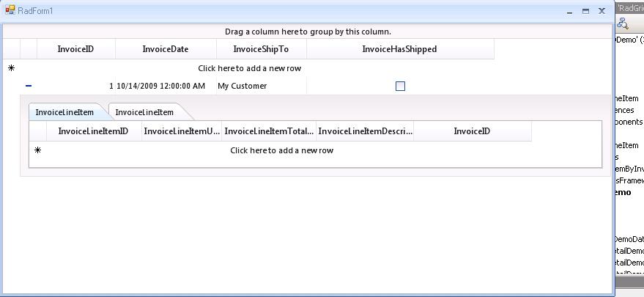Switch to the second InvoiceLineItem tab
Viewport: 644px width, 297px height.
point(144,112)
